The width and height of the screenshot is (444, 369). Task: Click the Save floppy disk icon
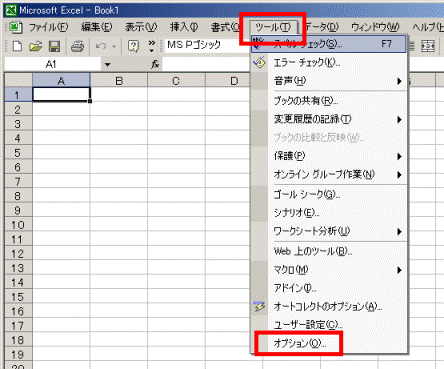54,46
